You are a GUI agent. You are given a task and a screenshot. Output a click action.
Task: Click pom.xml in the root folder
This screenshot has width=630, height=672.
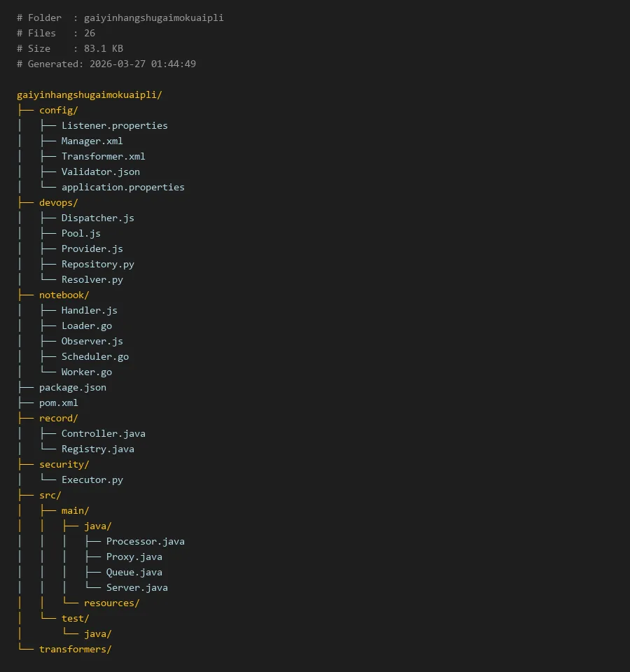pos(58,402)
